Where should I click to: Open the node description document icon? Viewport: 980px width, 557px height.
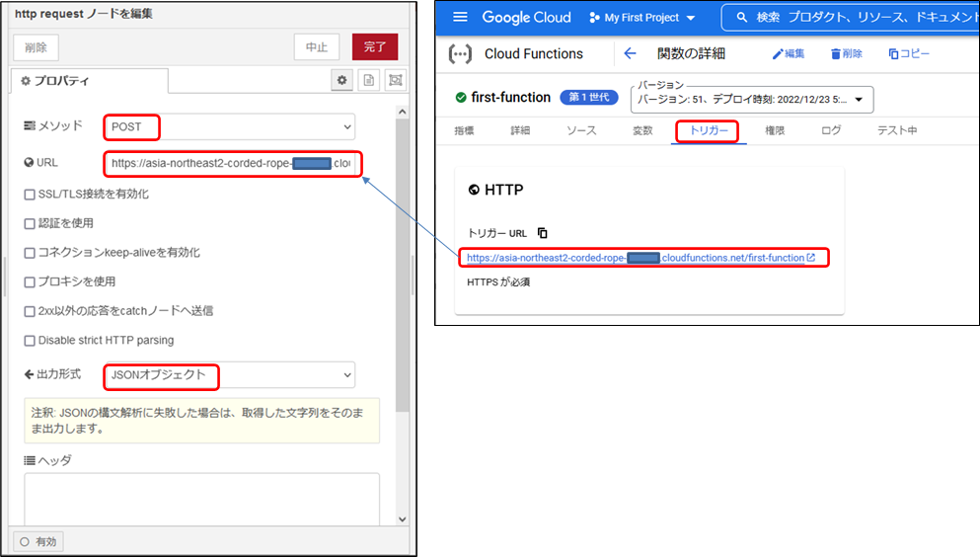369,81
